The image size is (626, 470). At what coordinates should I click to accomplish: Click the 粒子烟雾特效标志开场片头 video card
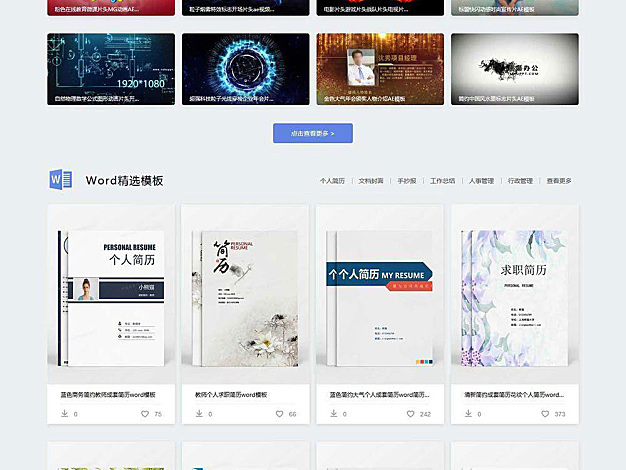pos(246,8)
